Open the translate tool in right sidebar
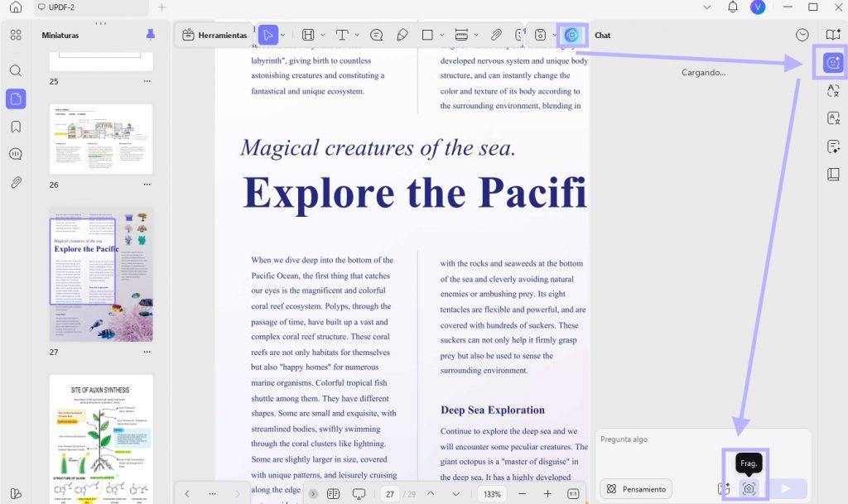Screen dimensions: 848x504 click(x=833, y=90)
